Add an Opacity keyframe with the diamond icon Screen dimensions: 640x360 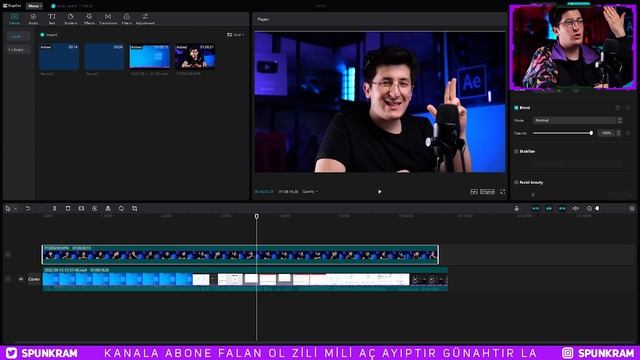click(628, 133)
